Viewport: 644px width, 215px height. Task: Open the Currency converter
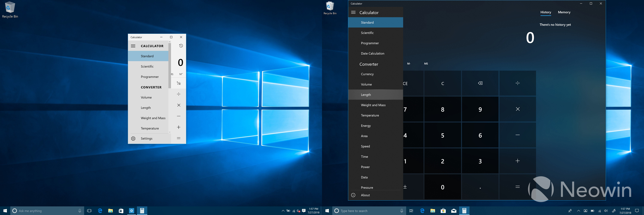coord(367,74)
